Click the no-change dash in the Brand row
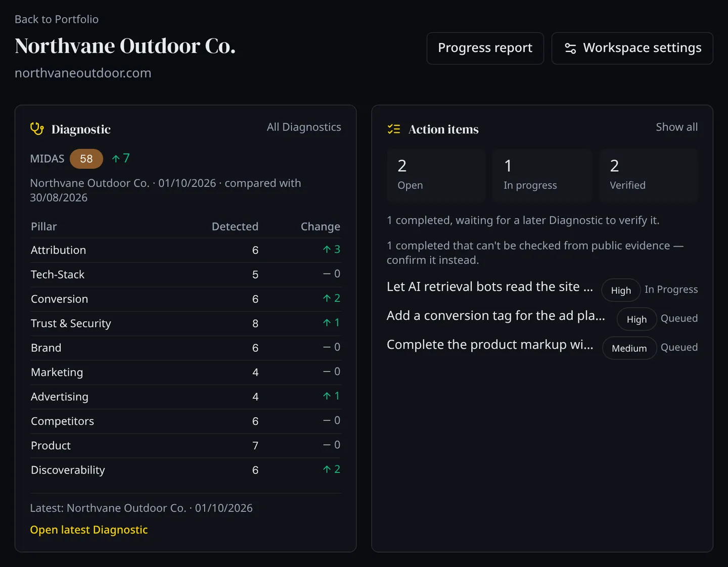728x567 pixels. (327, 347)
